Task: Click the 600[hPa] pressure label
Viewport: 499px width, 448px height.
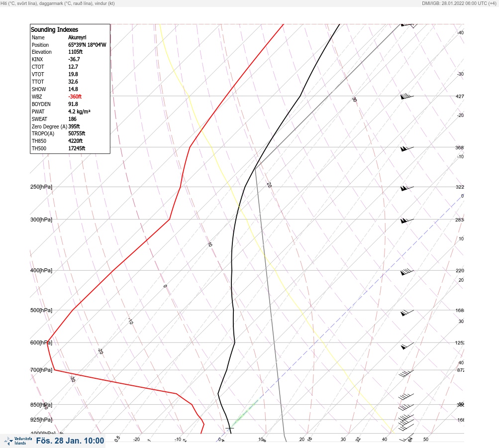Action: click(x=41, y=342)
